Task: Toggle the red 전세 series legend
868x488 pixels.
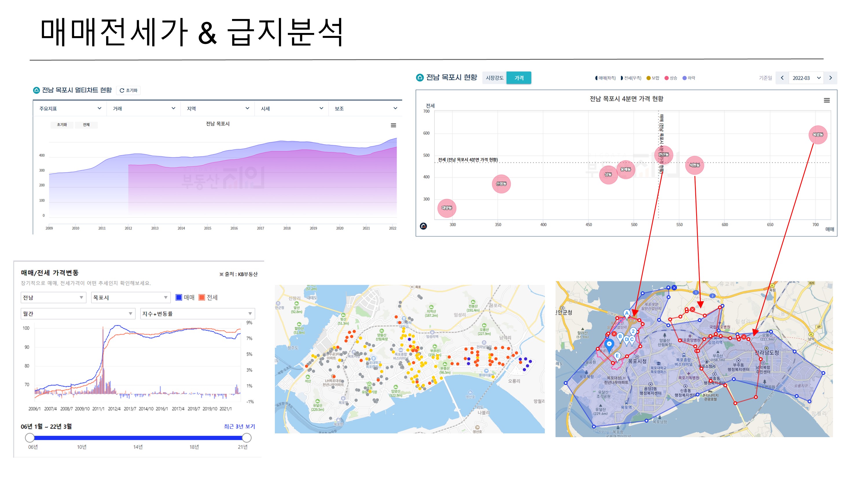Action: point(208,297)
